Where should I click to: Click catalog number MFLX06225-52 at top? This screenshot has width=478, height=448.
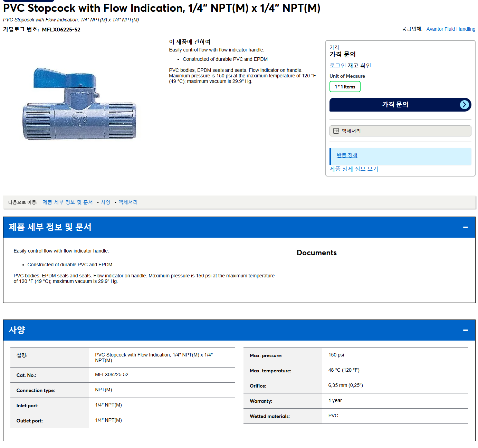point(61,30)
